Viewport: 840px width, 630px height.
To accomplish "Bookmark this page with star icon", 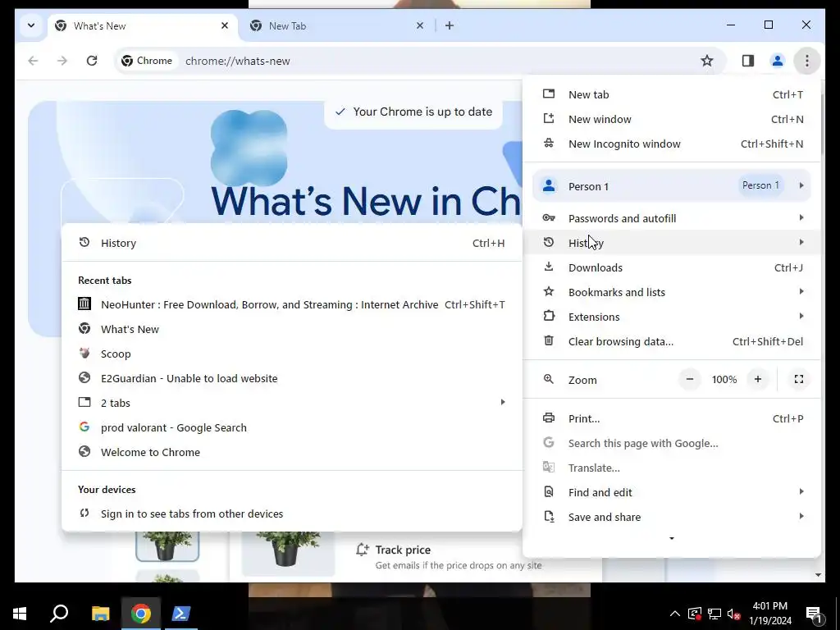I will click(x=707, y=61).
